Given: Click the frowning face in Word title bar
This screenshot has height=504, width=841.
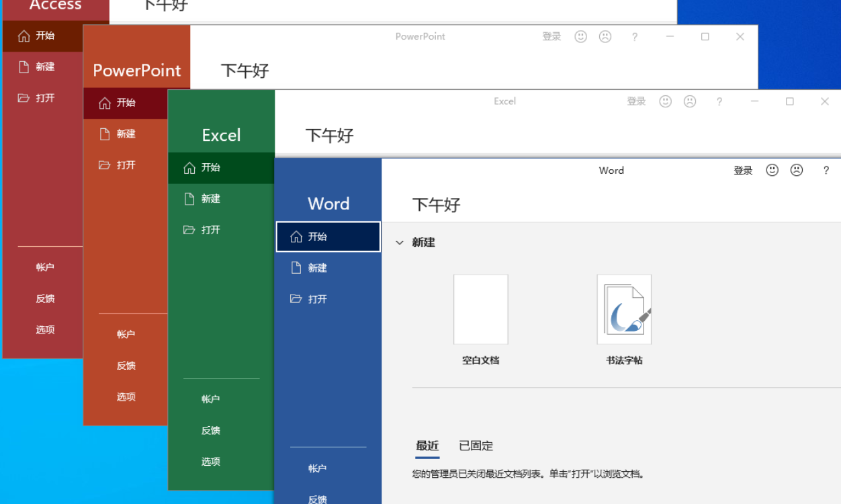Looking at the screenshot, I should [797, 170].
